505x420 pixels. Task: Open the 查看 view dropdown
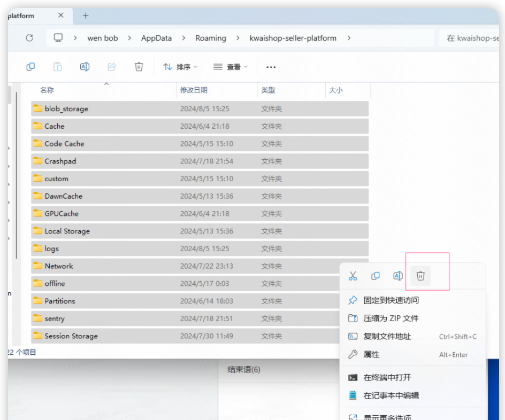(x=231, y=67)
